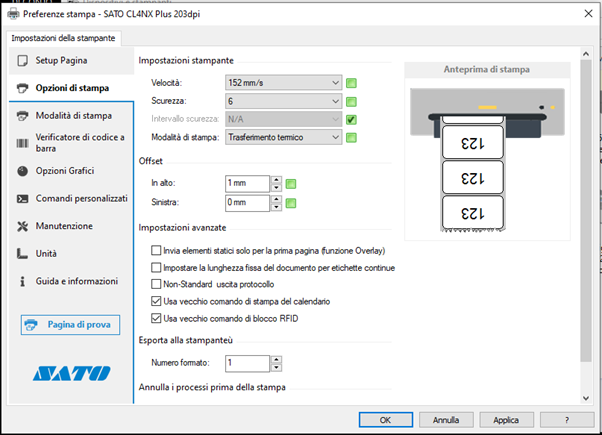
Task: Click the label preview image
Action: pos(487,159)
